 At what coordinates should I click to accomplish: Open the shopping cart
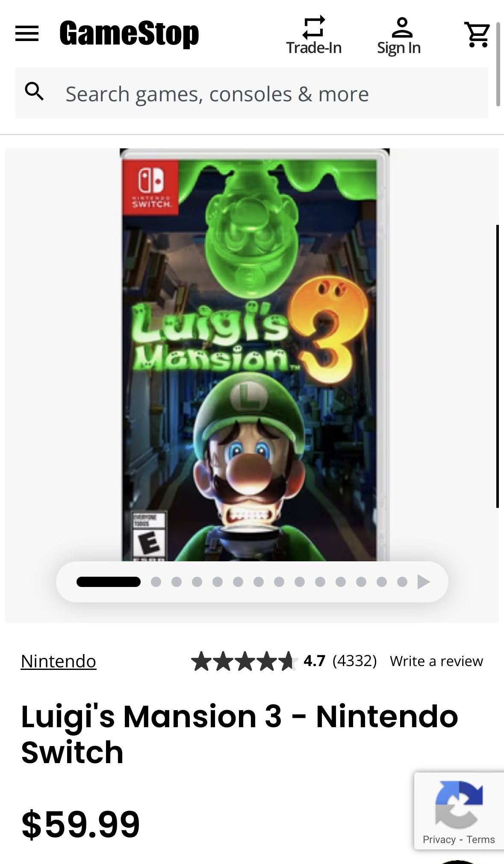tap(477, 35)
